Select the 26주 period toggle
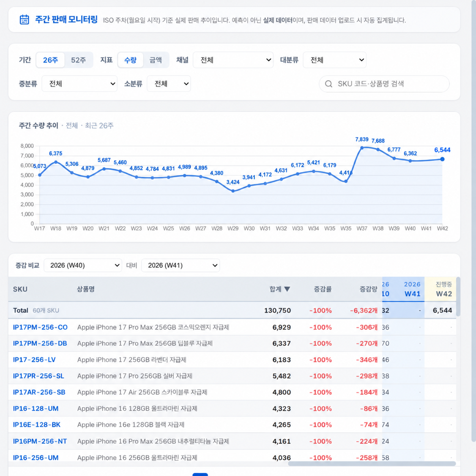 (50, 60)
